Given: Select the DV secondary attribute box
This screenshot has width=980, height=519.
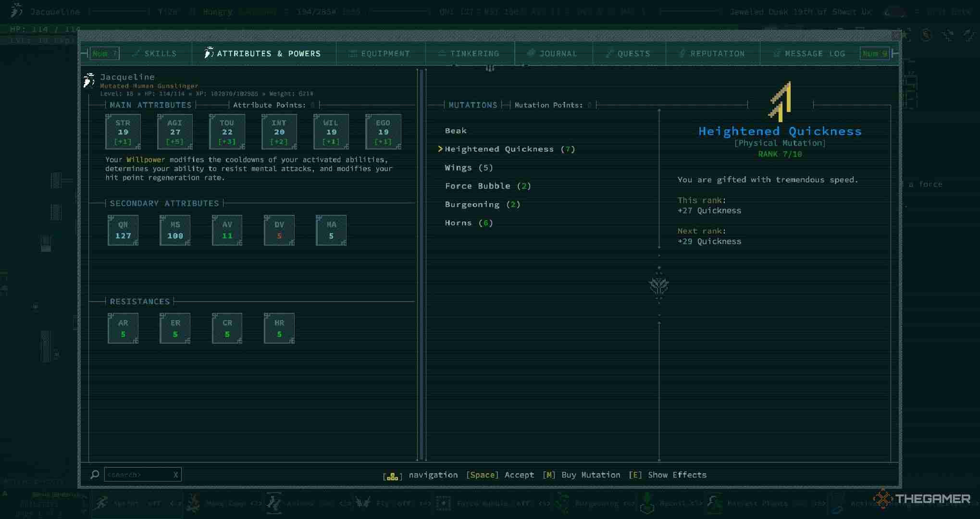Looking at the screenshot, I should 279,230.
